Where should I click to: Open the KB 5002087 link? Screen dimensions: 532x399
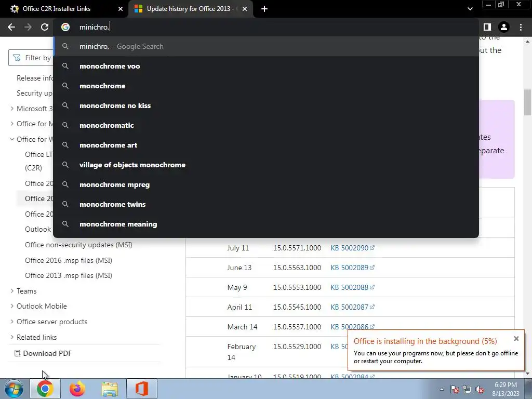click(352, 307)
